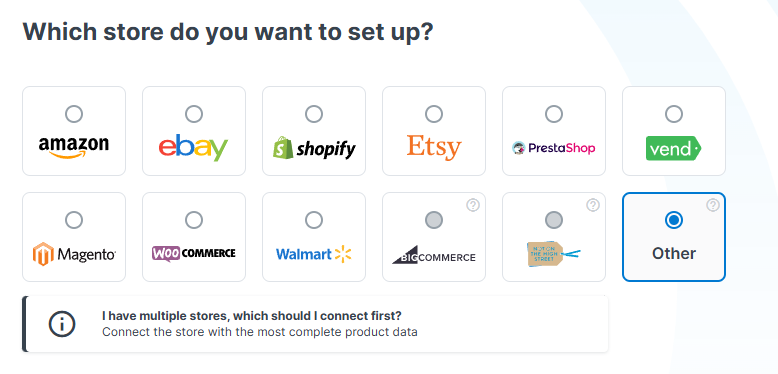This screenshot has width=778, height=374.
Task: Click the PrestaShop logo
Action: pyautogui.click(x=554, y=148)
